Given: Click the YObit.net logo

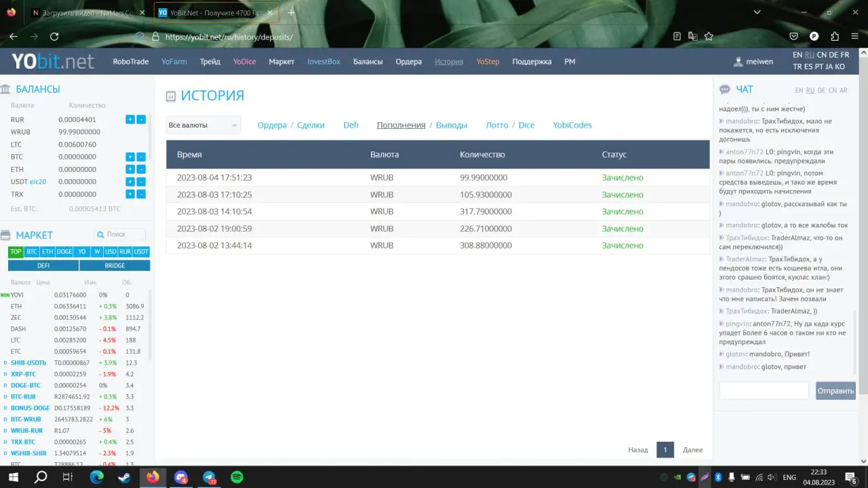Looking at the screenshot, I should 53,62.
